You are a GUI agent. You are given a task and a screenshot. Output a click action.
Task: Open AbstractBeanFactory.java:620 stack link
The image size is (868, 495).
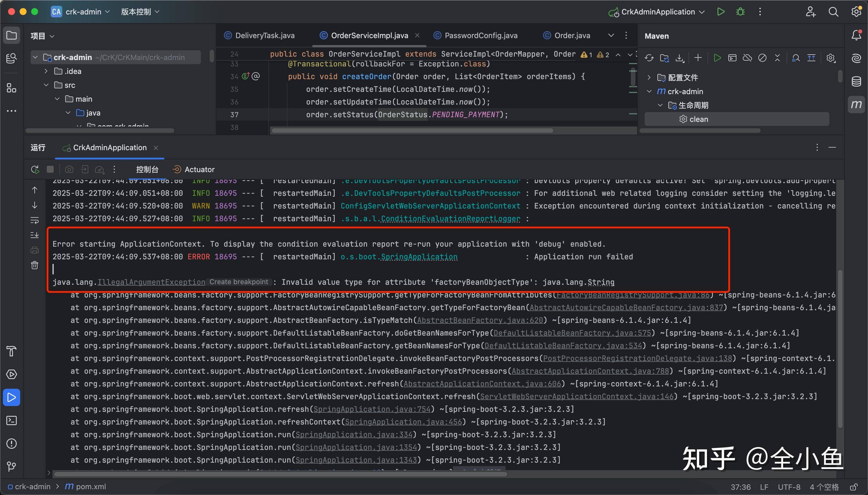pos(480,320)
